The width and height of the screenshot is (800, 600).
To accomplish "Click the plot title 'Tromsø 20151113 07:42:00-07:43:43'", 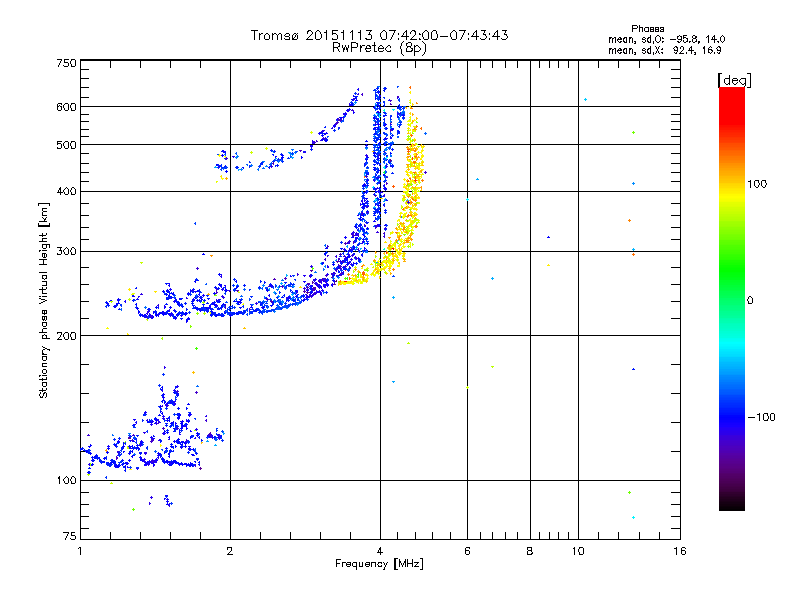I will tap(379, 35).
